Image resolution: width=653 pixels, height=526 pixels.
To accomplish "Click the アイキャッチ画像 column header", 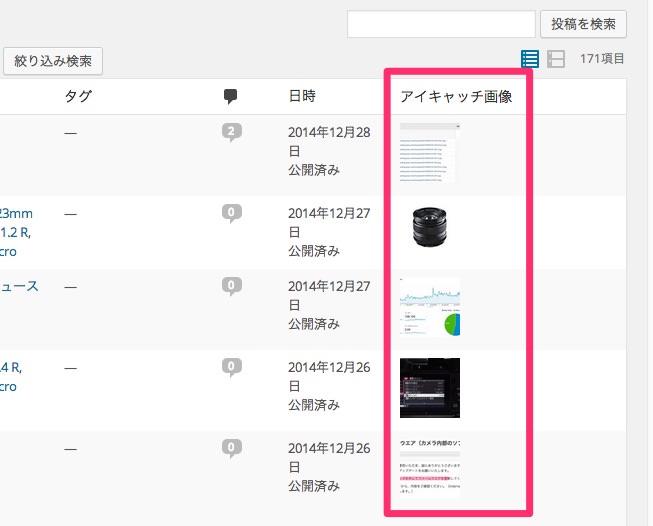I will click(456, 97).
